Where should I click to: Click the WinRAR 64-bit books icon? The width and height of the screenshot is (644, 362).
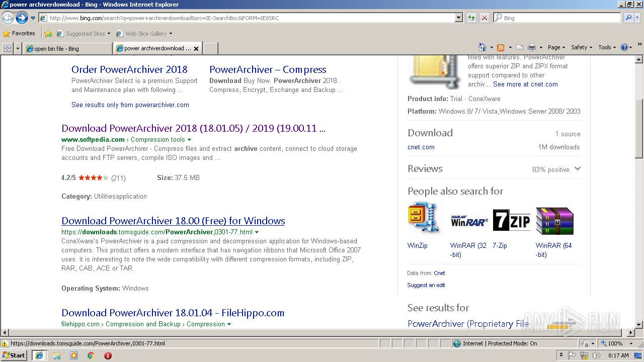554,221
